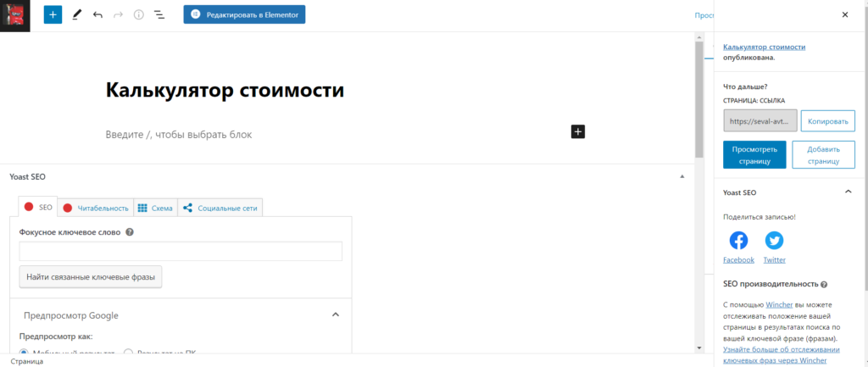Open document details info icon
Image resolution: width=868 pixels, height=367 pixels.
tap(138, 15)
